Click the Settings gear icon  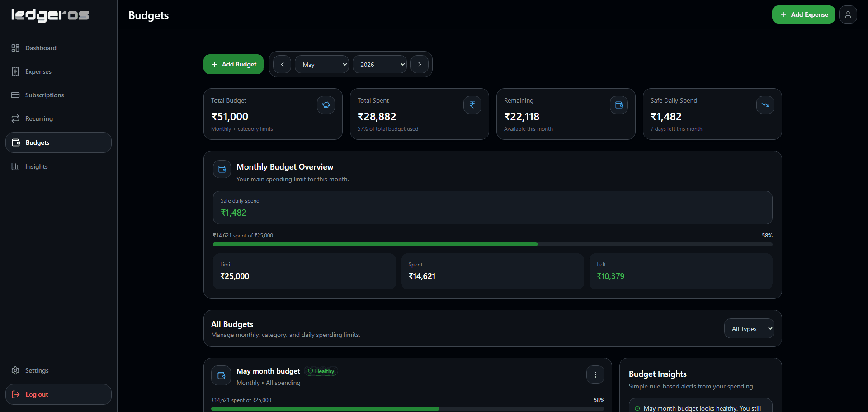[15, 370]
